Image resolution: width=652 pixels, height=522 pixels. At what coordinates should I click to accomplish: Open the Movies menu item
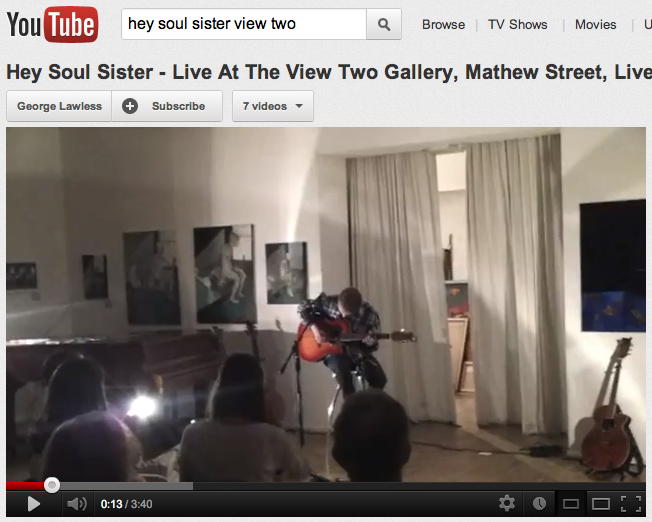click(x=595, y=25)
